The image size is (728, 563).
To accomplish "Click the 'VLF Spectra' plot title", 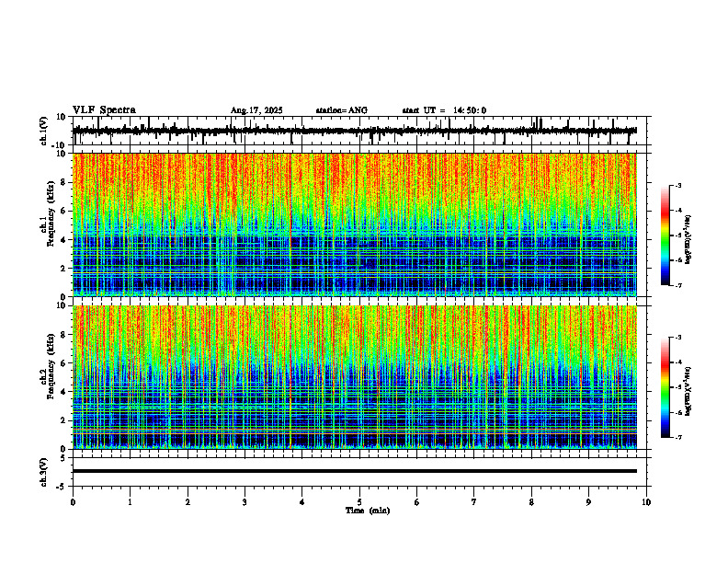I will click(x=104, y=109).
